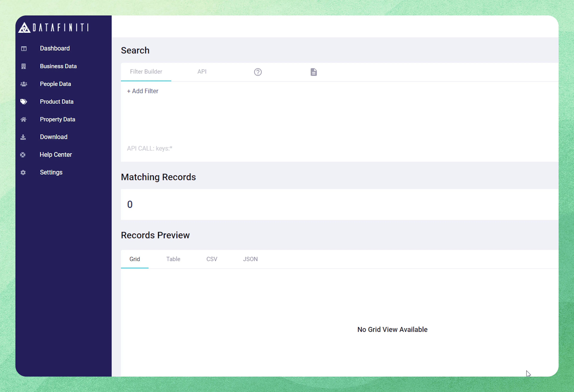Click the Help Center lifebuoy icon
The image size is (574, 392).
(x=23, y=155)
